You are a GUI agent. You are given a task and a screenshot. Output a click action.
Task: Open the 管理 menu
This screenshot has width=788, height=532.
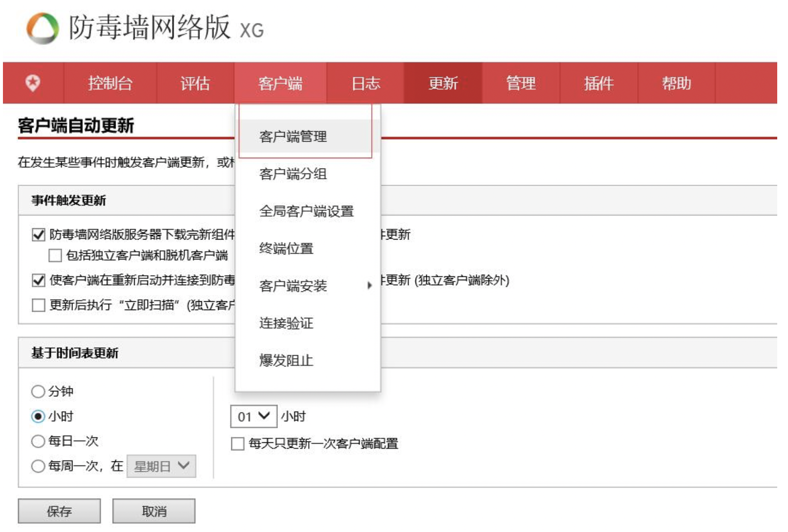point(521,83)
